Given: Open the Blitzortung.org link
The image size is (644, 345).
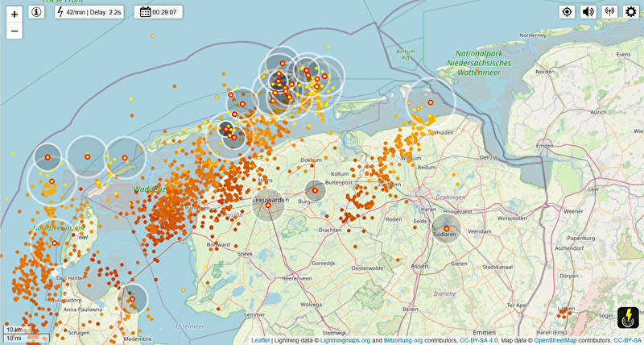Looking at the screenshot, I should pyautogui.click(x=403, y=340).
